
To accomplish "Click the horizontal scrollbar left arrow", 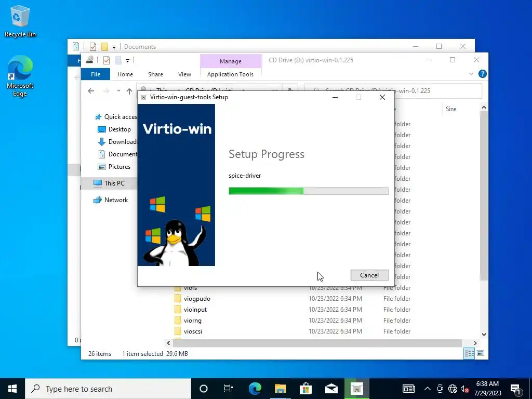I will (168, 343).
